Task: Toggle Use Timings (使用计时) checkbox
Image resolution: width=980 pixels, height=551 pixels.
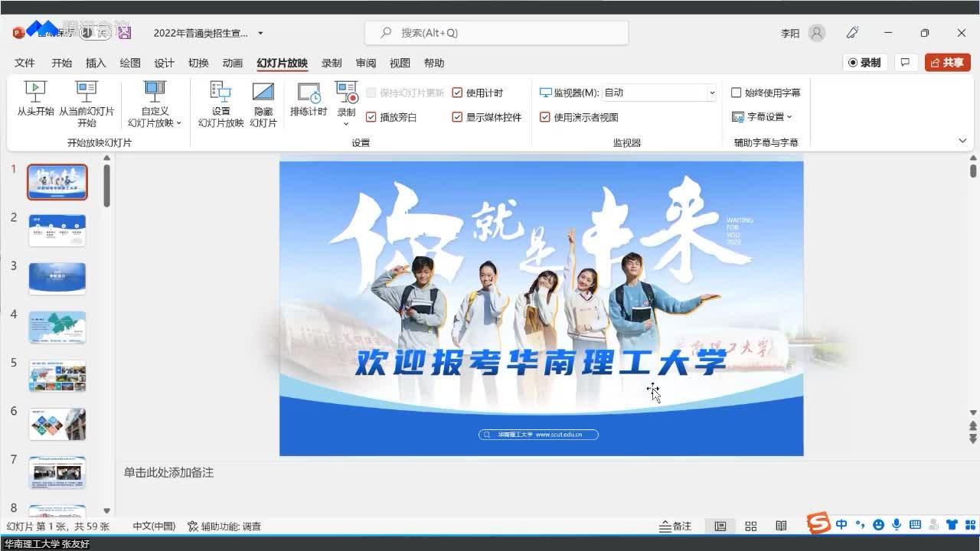Action: coord(457,93)
